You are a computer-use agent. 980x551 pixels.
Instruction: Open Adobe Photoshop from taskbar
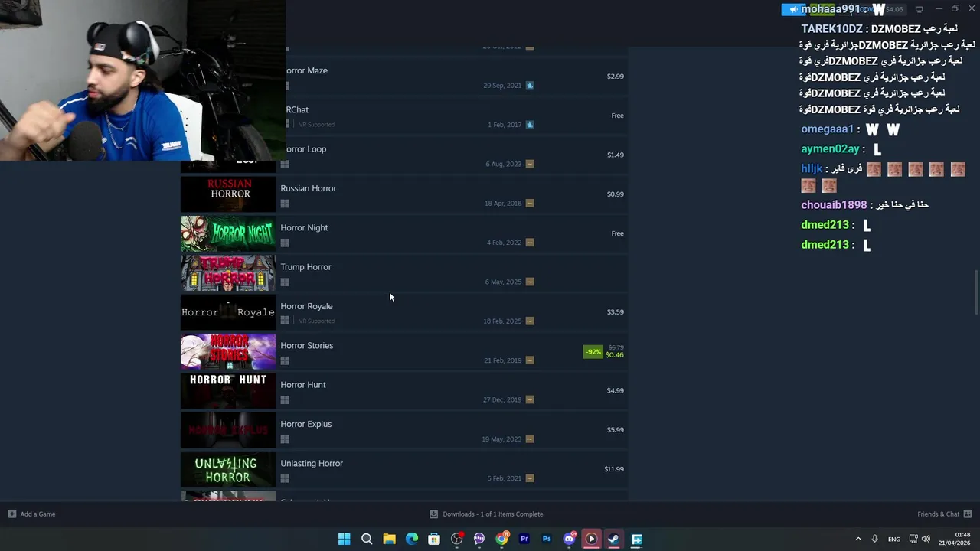pyautogui.click(x=547, y=539)
